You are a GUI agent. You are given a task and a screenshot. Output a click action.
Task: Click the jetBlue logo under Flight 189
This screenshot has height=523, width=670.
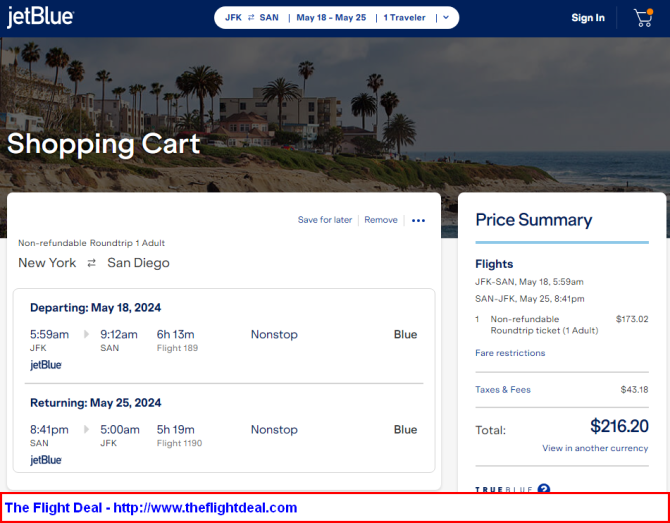(46, 365)
